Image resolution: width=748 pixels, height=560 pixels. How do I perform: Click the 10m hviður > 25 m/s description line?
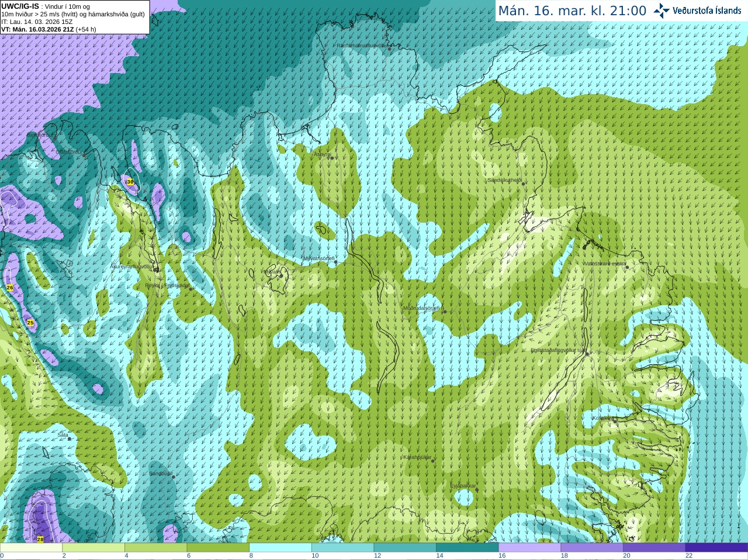73,14
